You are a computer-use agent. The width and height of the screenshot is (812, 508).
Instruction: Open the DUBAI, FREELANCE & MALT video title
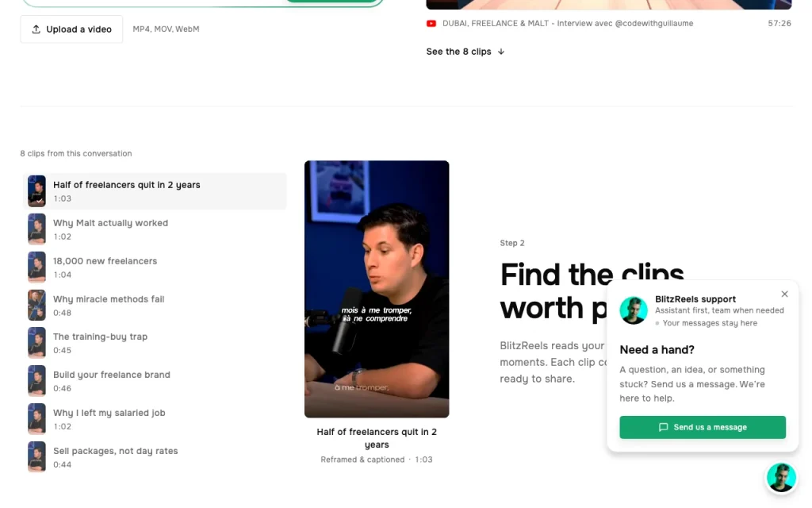point(568,23)
